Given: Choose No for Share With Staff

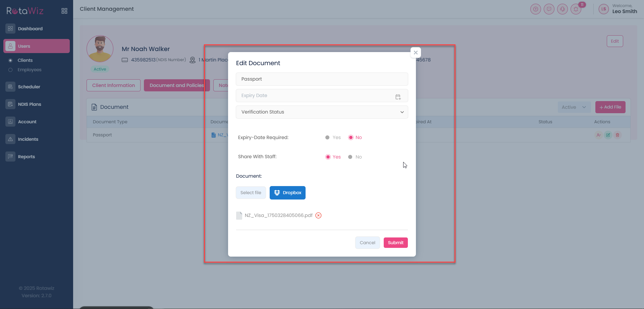Looking at the screenshot, I should [x=350, y=157].
